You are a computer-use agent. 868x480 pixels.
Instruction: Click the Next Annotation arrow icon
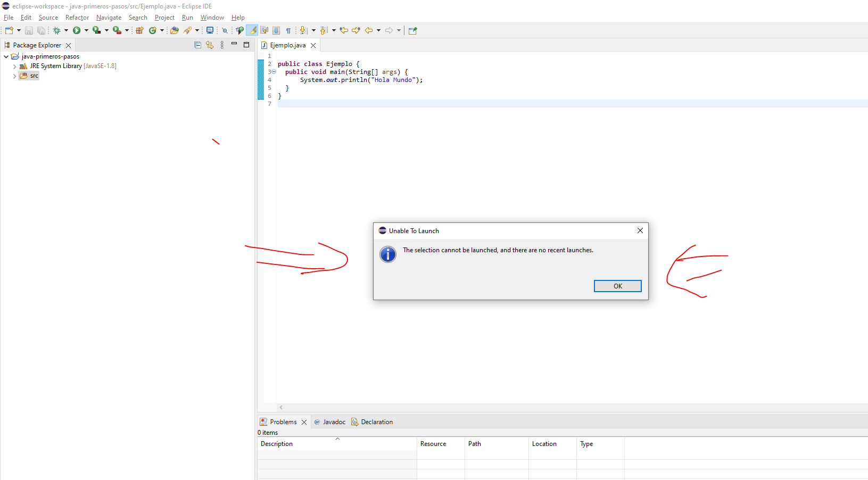coord(303,30)
